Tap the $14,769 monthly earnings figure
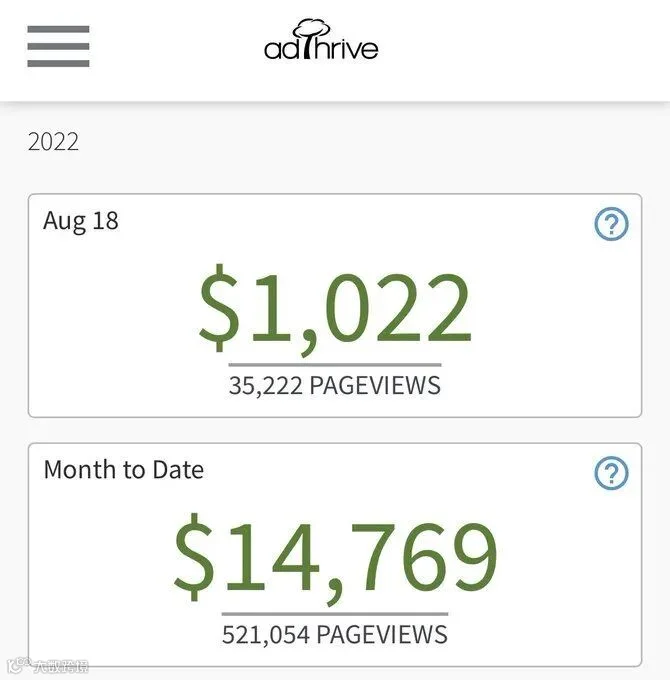 click(335, 558)
